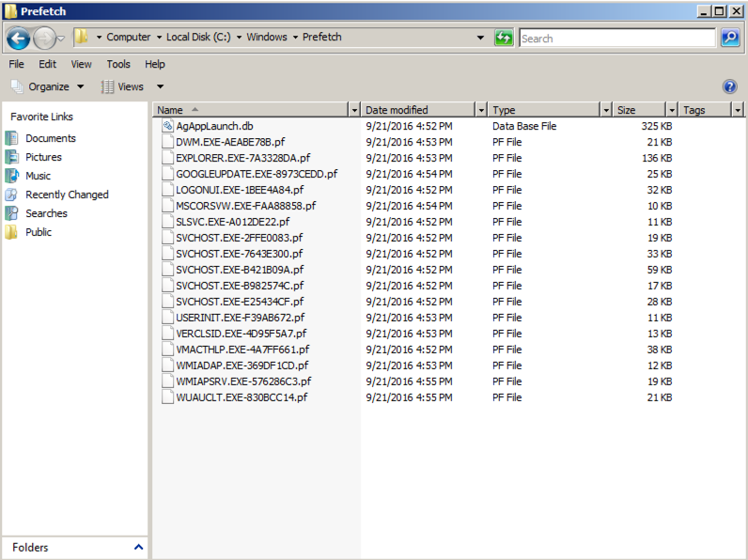The width and height of the screenshot is (748, 560).
Task: Click the Public folder icon
Action: tap(11, 232)
